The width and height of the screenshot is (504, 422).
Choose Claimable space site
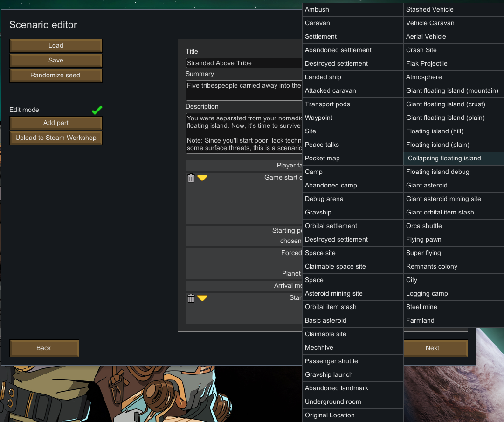[352, 266]
